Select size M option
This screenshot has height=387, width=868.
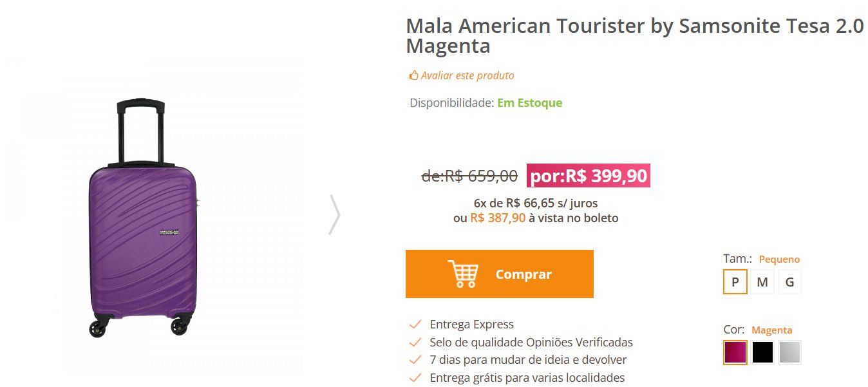click(762, 282)
